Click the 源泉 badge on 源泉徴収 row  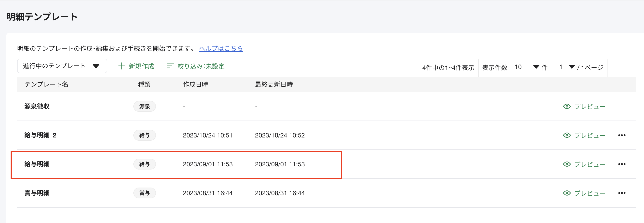(x=144, y=106)
